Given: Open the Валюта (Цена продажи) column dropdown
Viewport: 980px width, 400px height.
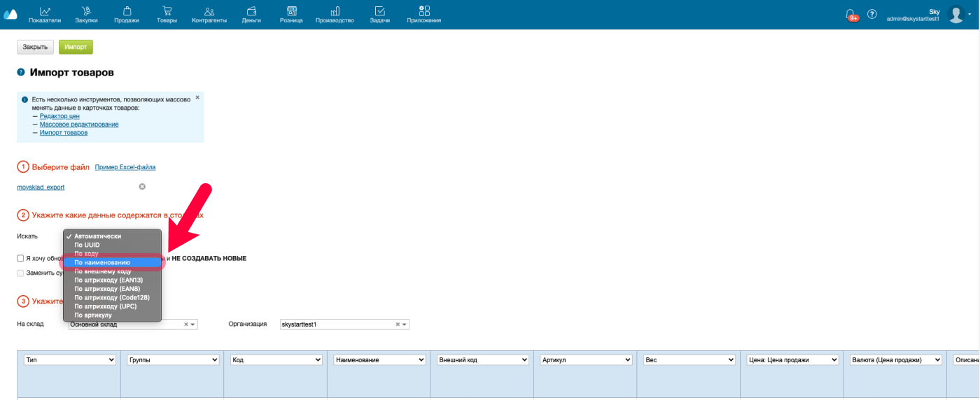Looking at the screenshot, I should pos(896,359).
